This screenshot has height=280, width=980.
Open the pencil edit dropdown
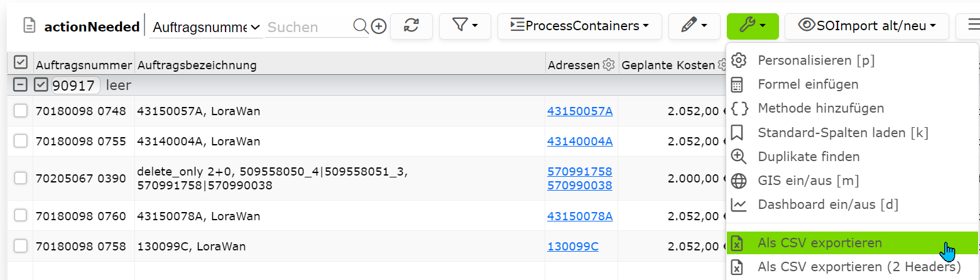coord(694,26)
